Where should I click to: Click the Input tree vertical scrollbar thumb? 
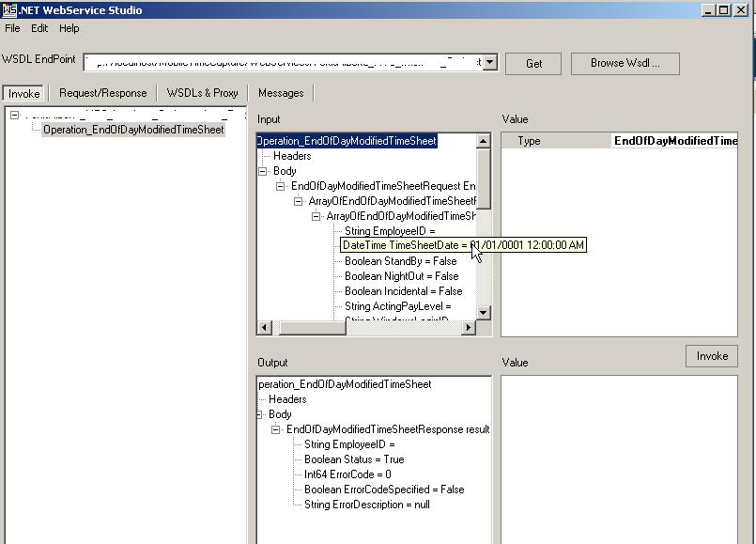[483, 179]
